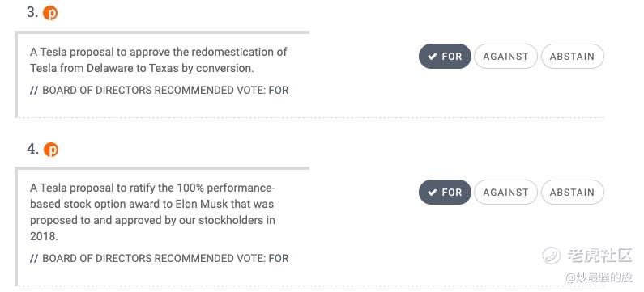Click the board recommendation line under proposal 3
Viewport: 644px width, 292px height.
160,91
